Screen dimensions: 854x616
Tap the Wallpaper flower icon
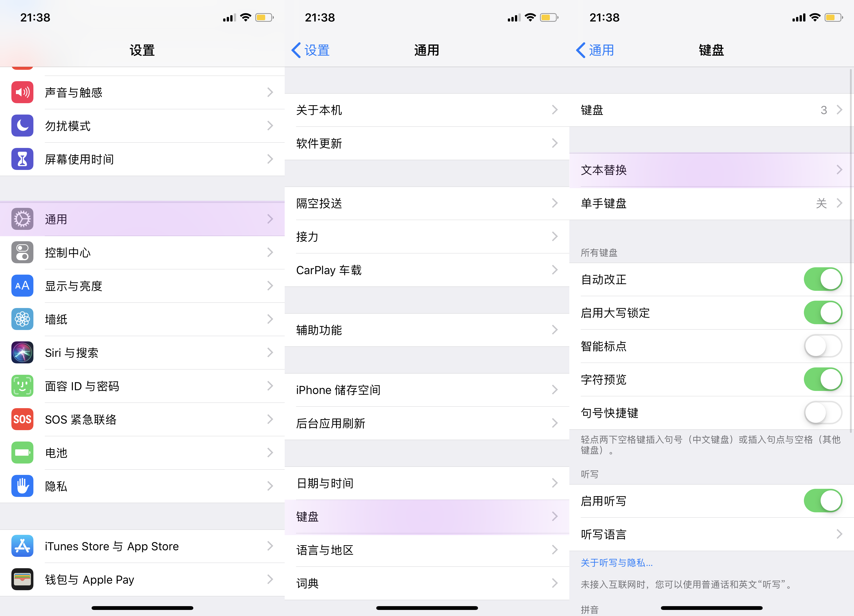click(x=22, y=319)
